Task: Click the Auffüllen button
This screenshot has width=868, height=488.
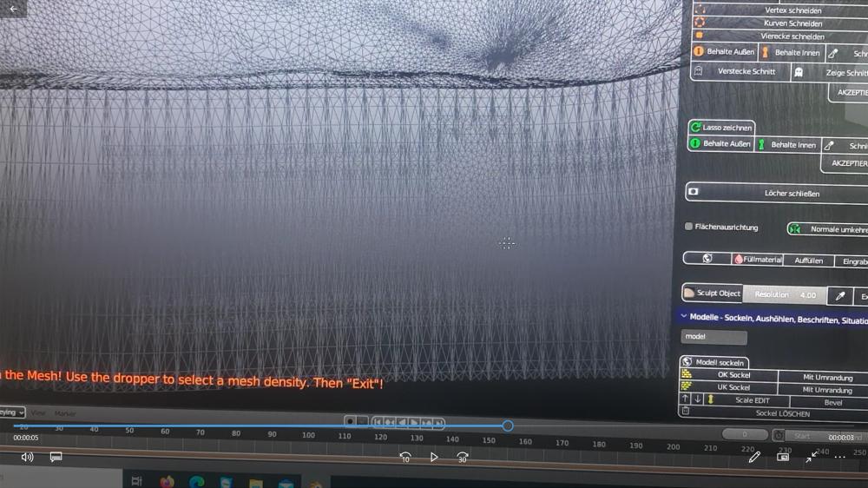Action: pyautogui.click(x=808, y=260)
